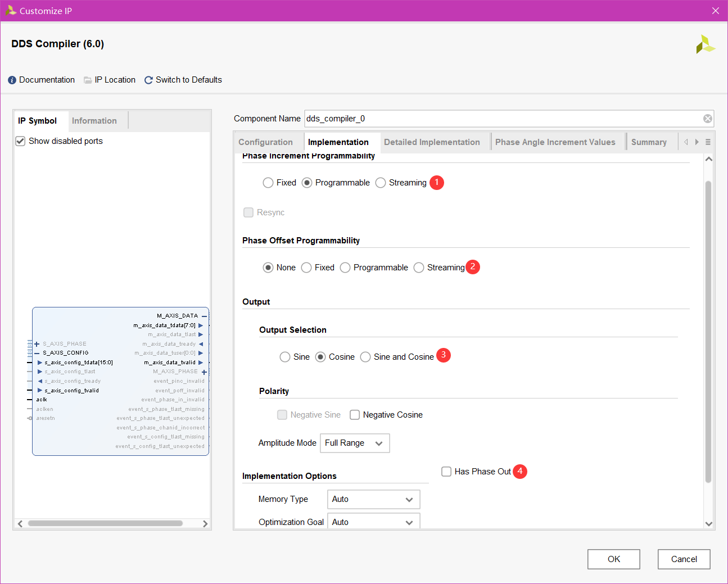Screen dimensions: 728x584
Task: Switch to IP Symbol tab
Action: pyautogui.click(x=38, y=121)
